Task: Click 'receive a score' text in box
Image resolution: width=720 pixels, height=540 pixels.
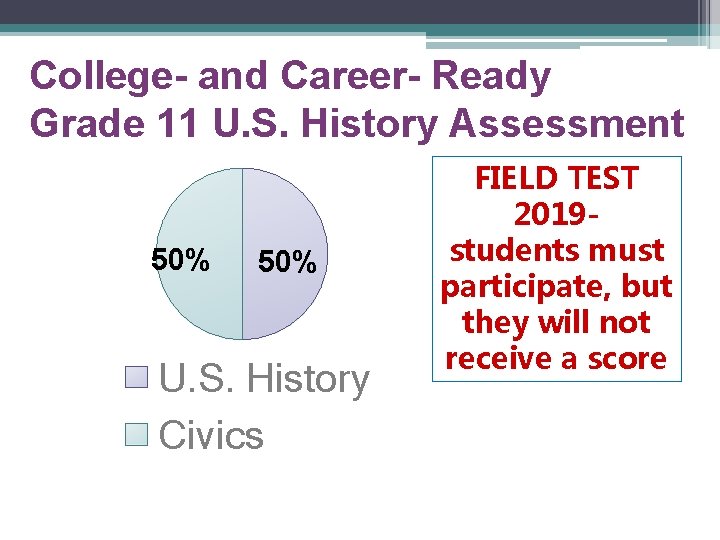Action: click(x=556, y=358)
